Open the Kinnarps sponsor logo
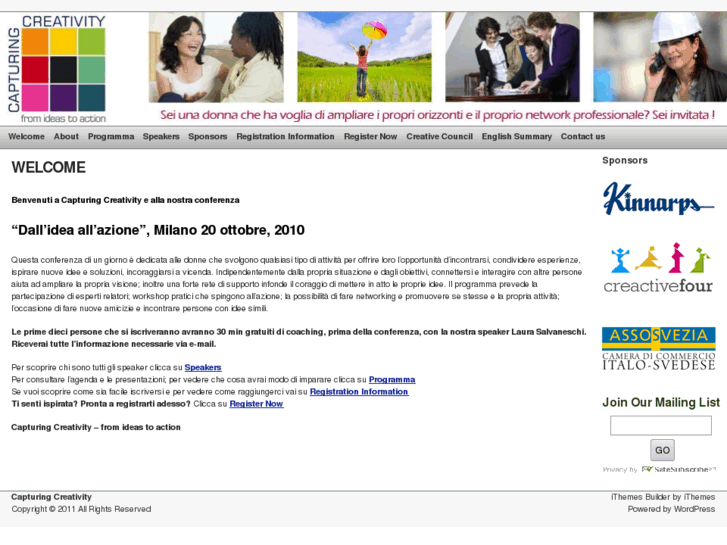 pyautogui.click(x=658, y=199)
